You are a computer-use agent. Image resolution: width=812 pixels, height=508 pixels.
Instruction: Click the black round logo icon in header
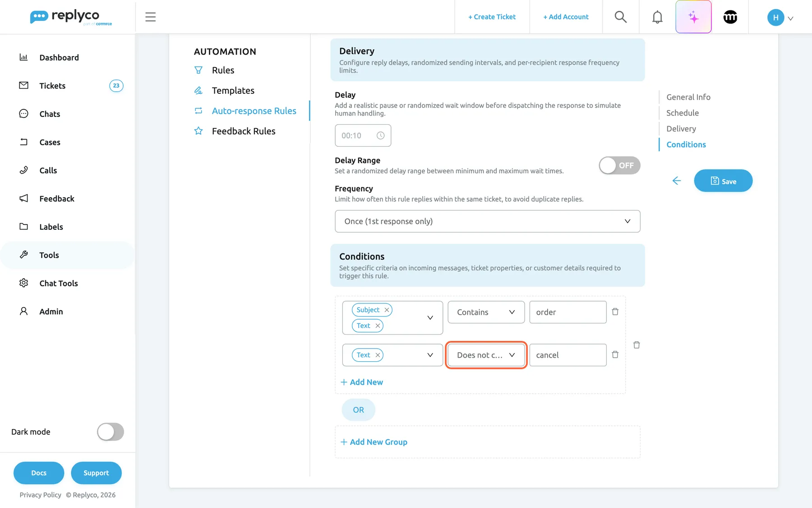tap(730, 17)
